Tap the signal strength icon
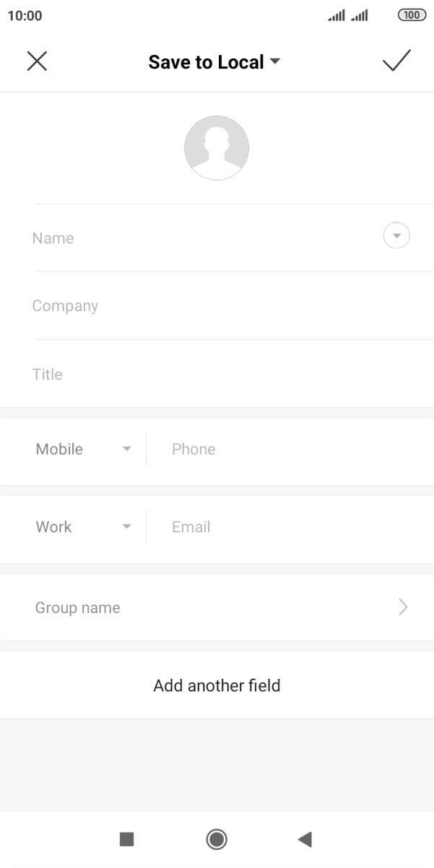This screenshot has width=434, height=868. click(x=334, y=14)
